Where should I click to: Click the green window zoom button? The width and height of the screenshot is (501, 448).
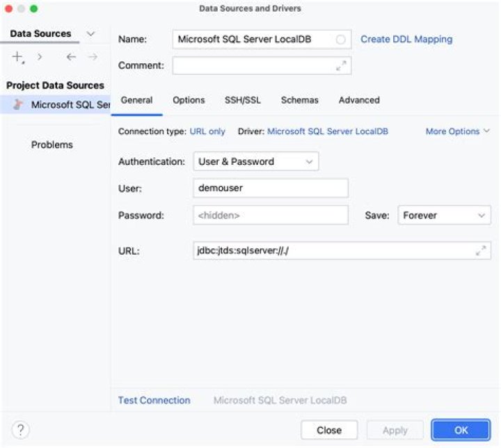(x=33, y=8)
